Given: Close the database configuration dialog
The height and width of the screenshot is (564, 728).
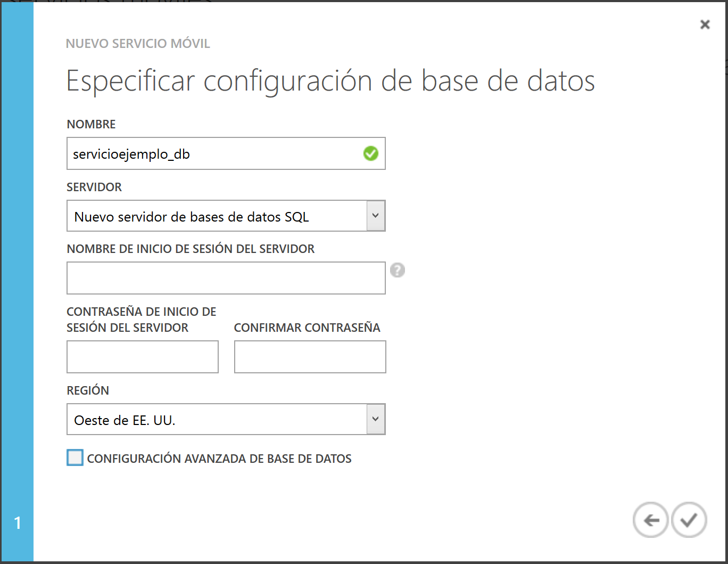Looking at the screenshot, I should (x=705, y=24).
